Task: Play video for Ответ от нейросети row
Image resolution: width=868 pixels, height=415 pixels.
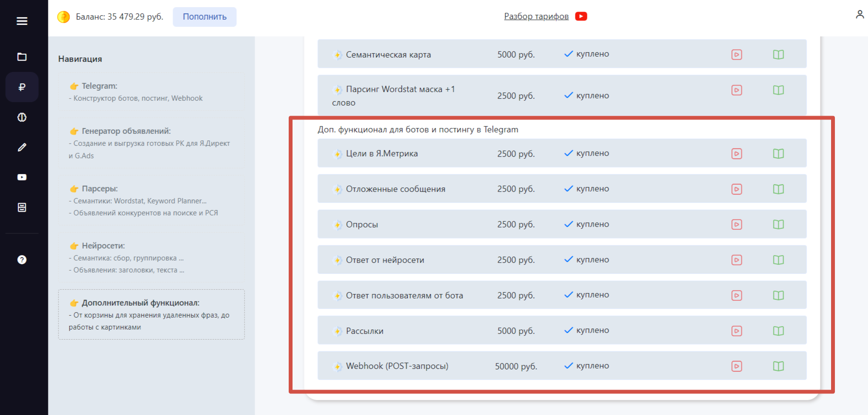Action: click(737, 260)
